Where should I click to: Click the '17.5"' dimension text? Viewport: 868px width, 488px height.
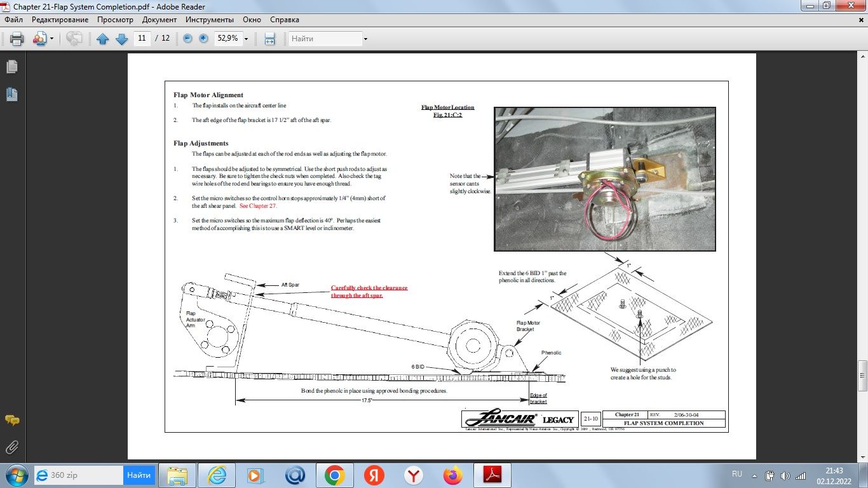pyautogui.click(x=367, y=401)
